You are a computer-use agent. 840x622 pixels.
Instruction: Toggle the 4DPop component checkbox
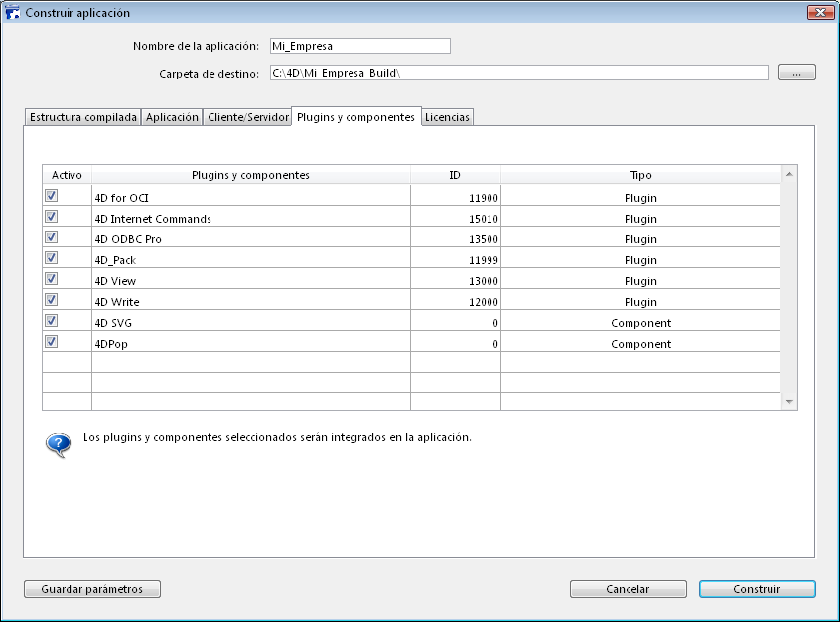52,342
